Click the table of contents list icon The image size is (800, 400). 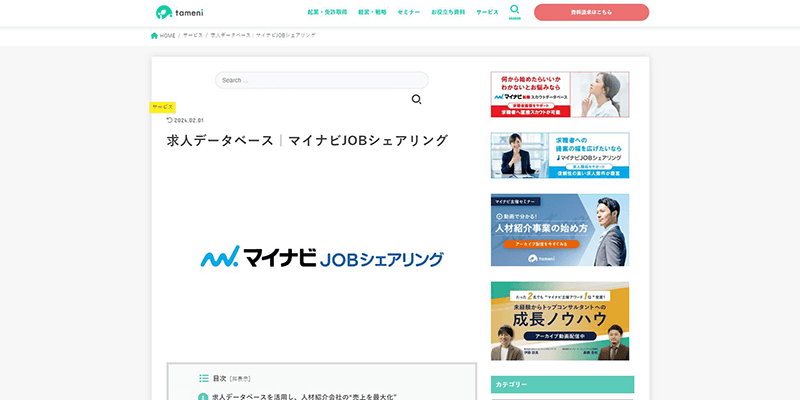[204, 379]
